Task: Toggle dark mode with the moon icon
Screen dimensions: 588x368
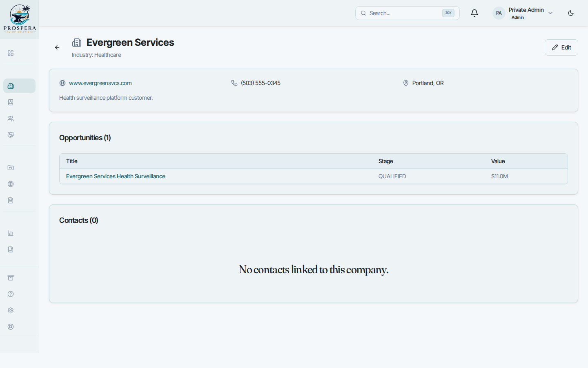Action: 571,13
